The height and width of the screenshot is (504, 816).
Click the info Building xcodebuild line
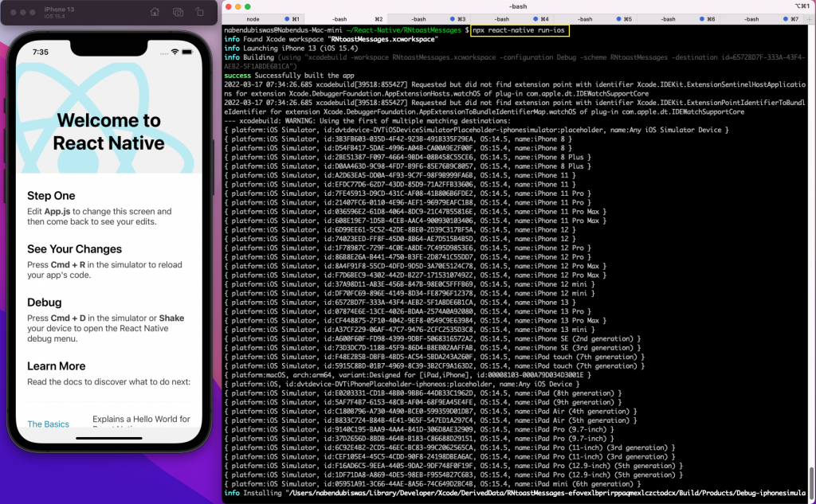pos(515,62)
